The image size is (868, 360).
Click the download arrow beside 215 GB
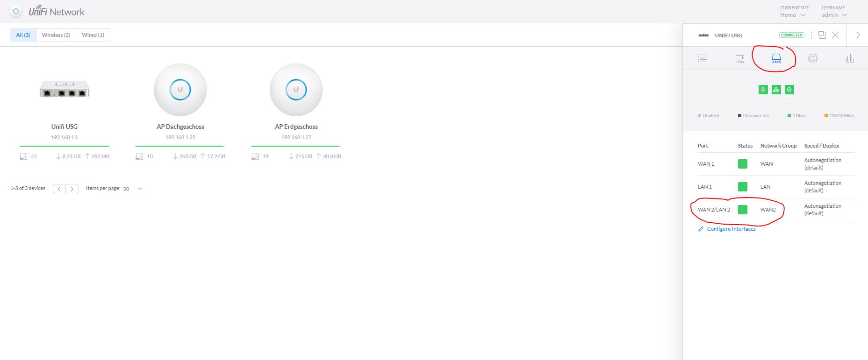(291, 156)
